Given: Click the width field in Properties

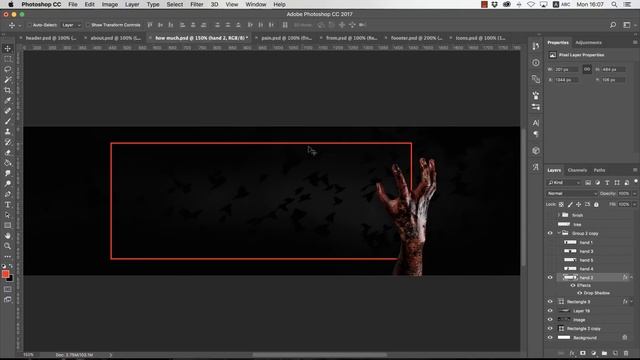Looking at the screenshot, I should click(566, 69).
